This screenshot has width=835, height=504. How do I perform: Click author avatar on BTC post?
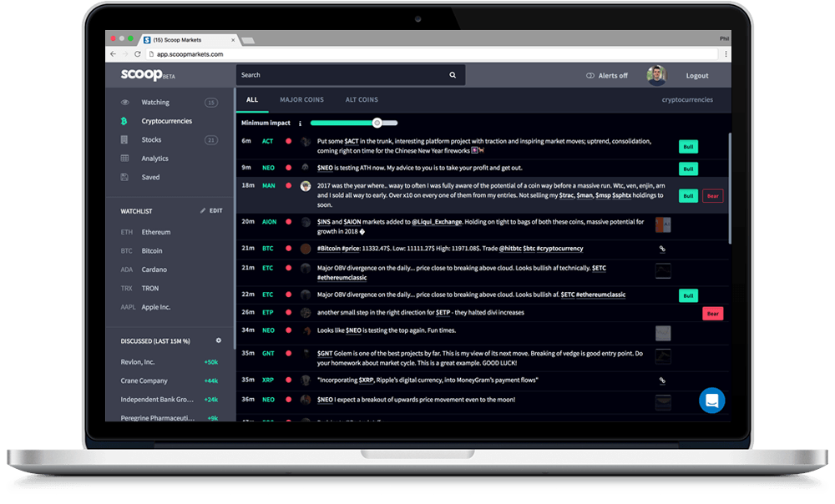[306, 249]
